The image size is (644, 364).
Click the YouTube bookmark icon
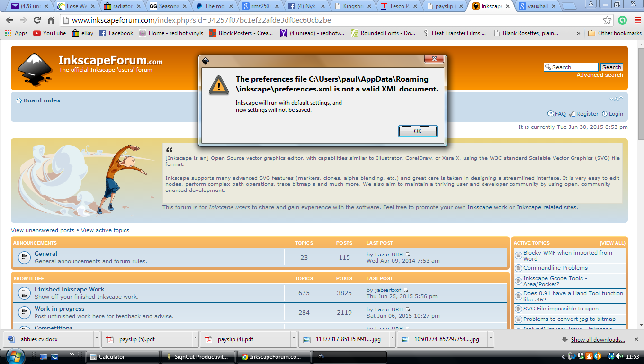[x=37, y=33]
